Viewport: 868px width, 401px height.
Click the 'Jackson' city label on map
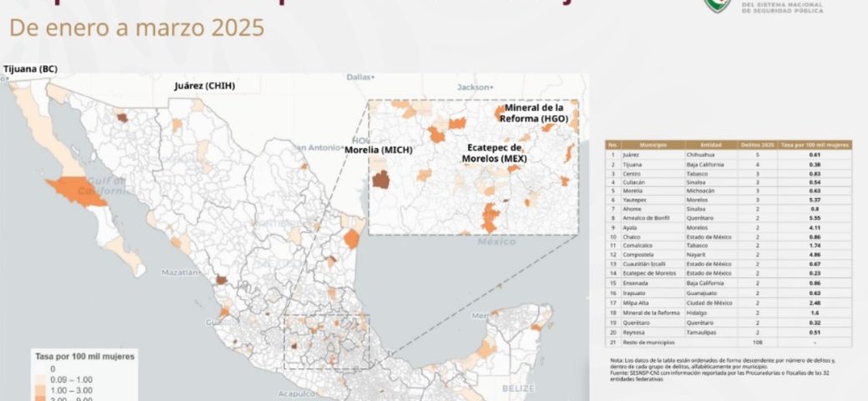[x=474, y=87]
